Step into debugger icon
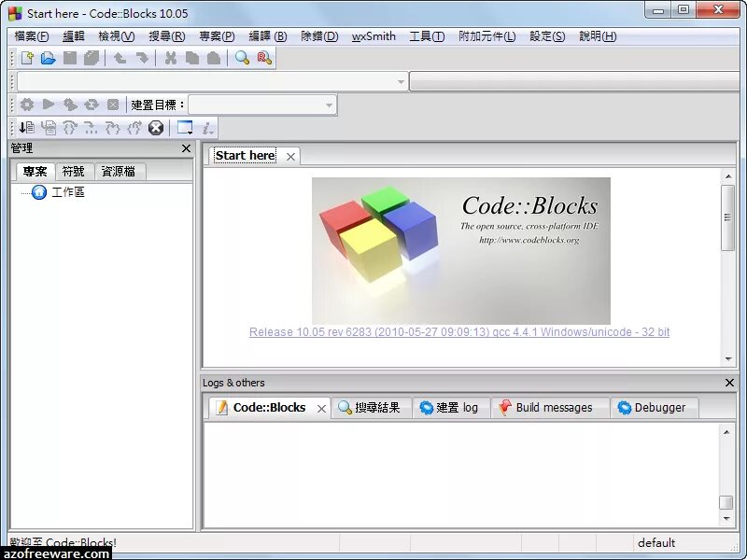The width and height of the screenshot is (747, 560). (x=113, y=127)
